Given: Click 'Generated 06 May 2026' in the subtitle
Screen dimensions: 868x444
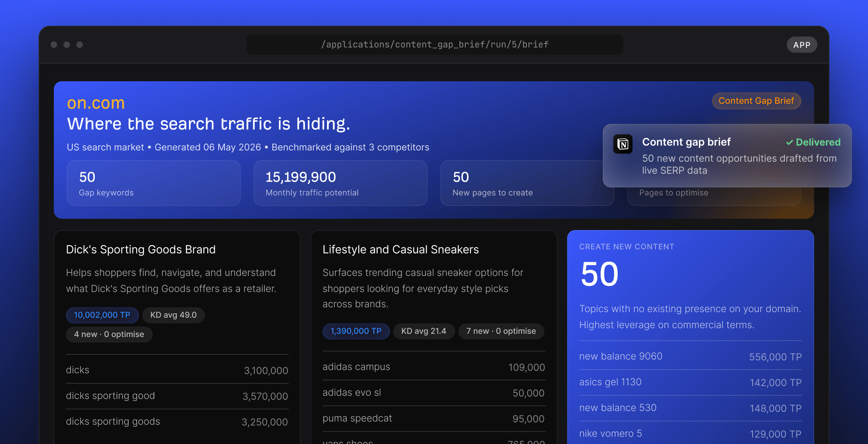Looking at the screenshot, I should 208,147.
